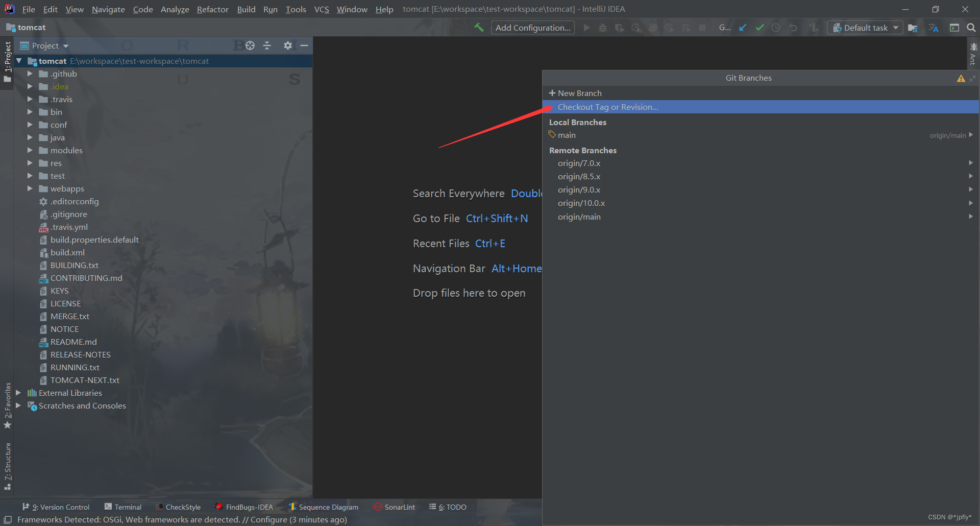
Task: Click the Git Commit green checkmark icon
Action: coord(759,28)
